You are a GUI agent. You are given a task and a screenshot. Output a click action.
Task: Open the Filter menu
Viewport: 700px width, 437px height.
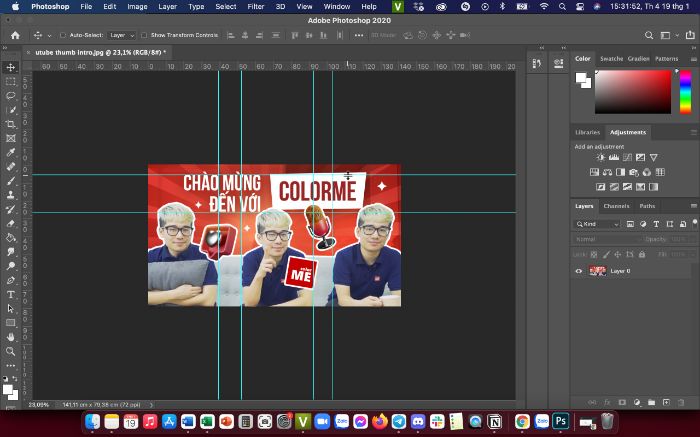tap(256, 7)
